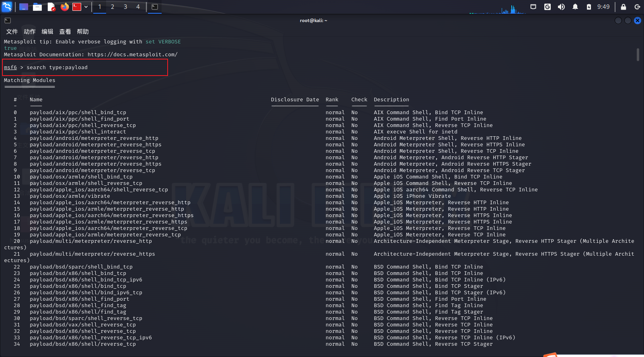The image size is (644, 357).
Task: Click 'set VERBOSE' tip text
Action: (x=163, y=42)
